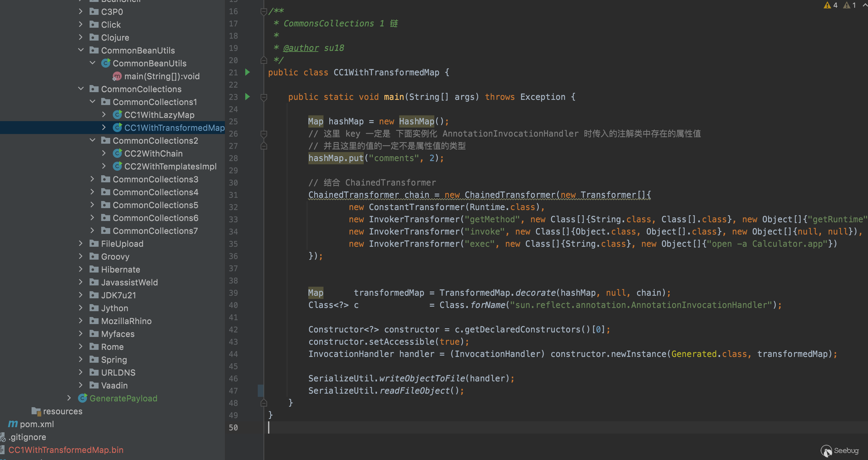This screenshot has height=460, width=868.
Task: Click the .gitignore file entry
Action: (27, 437)
